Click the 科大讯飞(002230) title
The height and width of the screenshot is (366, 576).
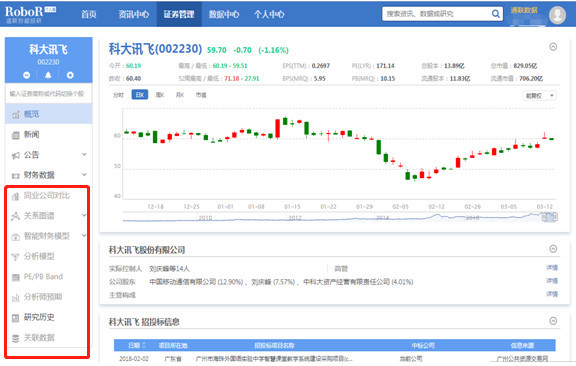155,49
